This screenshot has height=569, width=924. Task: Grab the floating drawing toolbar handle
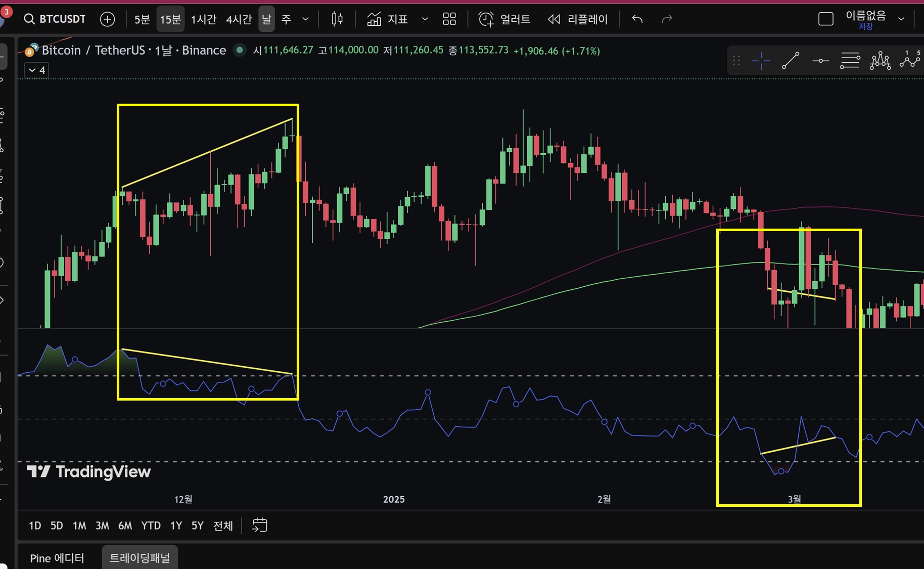(x=736, y=61)
